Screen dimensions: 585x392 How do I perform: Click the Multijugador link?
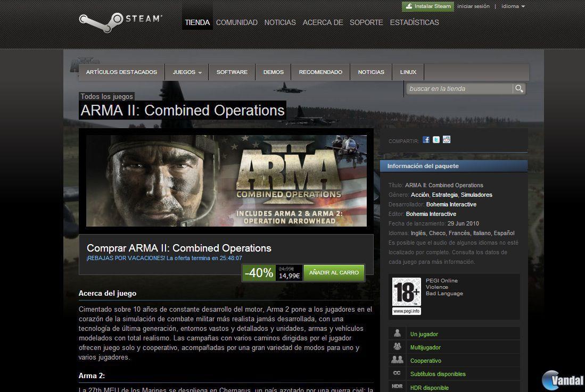[425, 347]
